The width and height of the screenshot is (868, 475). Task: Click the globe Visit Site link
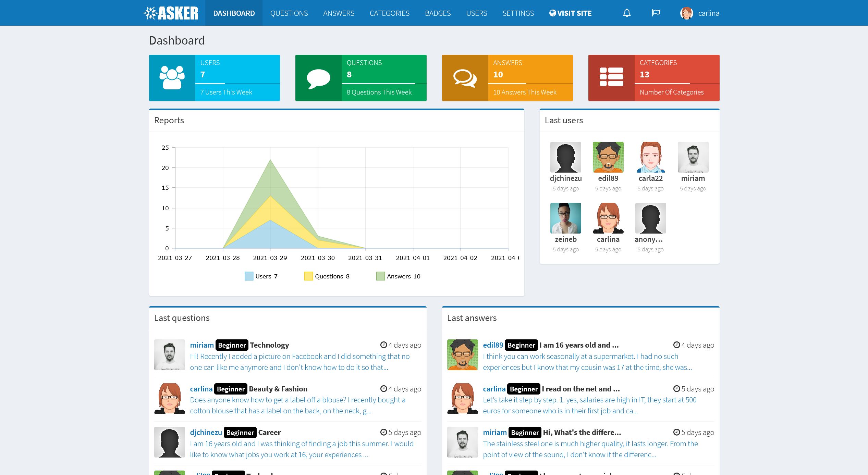tap(570, 13)
